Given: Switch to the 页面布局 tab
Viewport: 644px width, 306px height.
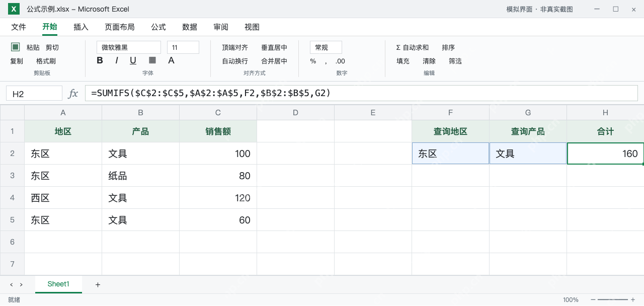Looking at the screenshot, I should click(120, 27).
